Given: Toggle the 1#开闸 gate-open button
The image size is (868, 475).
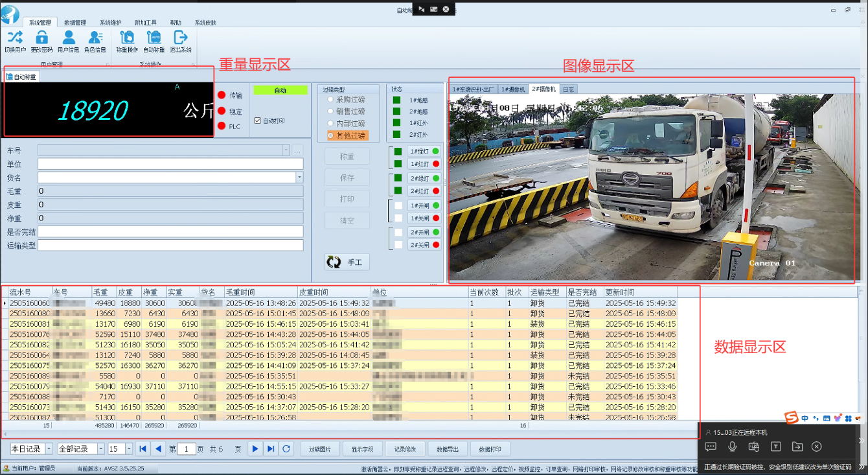Looking at the screenshot, I should (x=424, y=205).
